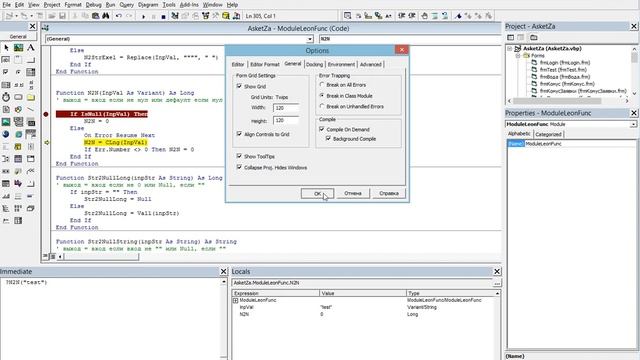Viewport: 640px width, 360px height.
Task: Toggle the Background Compile checkbox
Action: [329, 139]
